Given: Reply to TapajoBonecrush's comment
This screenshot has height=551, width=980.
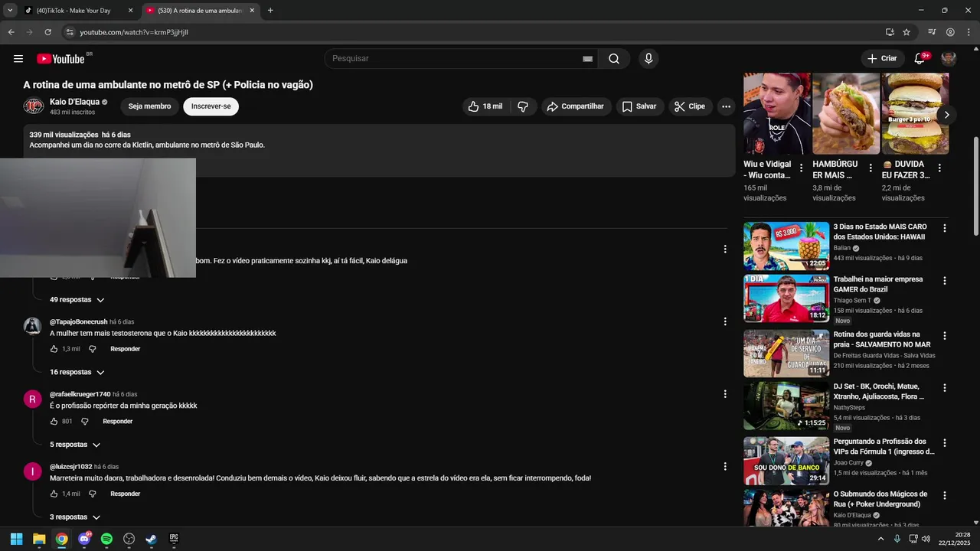Looking at the screenshot, I should coord(125,349).
